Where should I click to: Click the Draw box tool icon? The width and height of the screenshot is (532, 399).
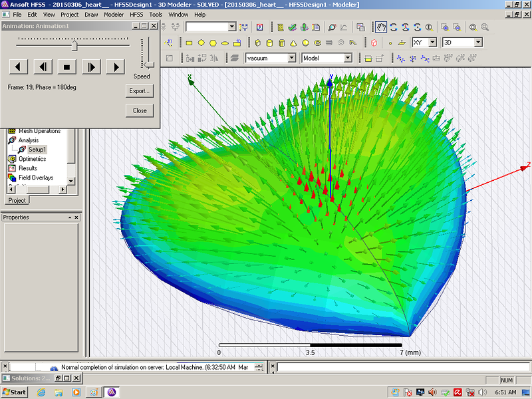[257, 43]
